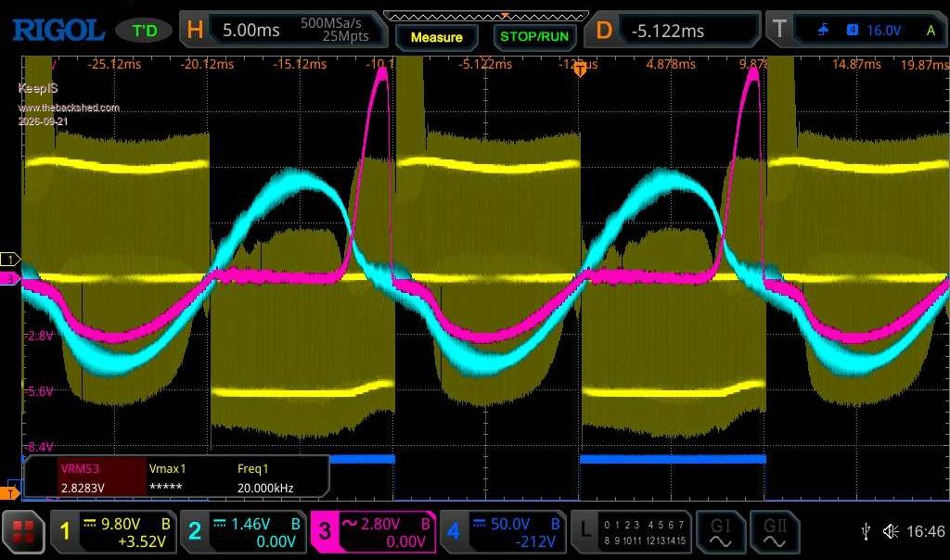
Task: Click the USB connection status icon
Action: pyautogui.click(x=866, y=531)
